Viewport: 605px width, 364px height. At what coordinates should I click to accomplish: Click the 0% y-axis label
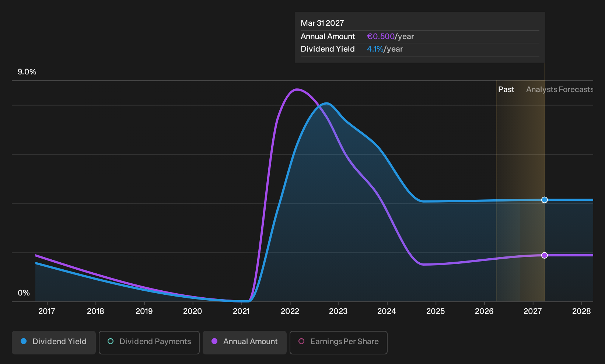pyautogui.click(x=24, y=293)
